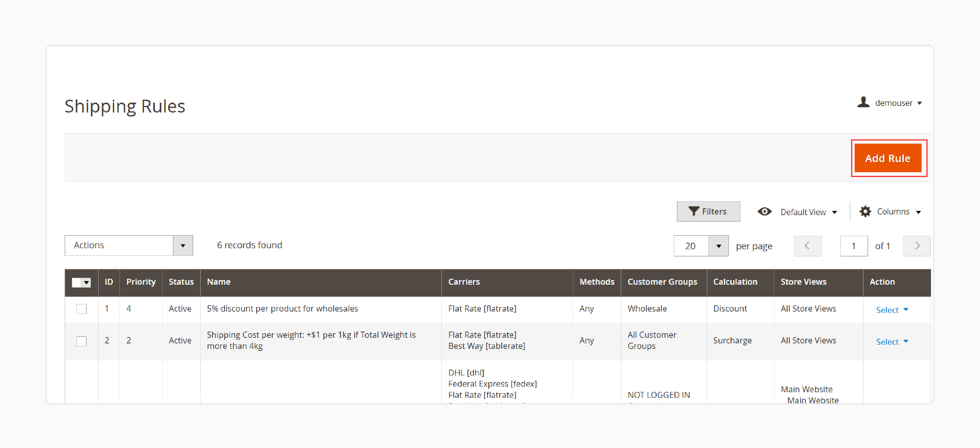Open the mass-select dropdown arrow in header
This screenshot has width=980, height=448.
click(x=86, y=283)
